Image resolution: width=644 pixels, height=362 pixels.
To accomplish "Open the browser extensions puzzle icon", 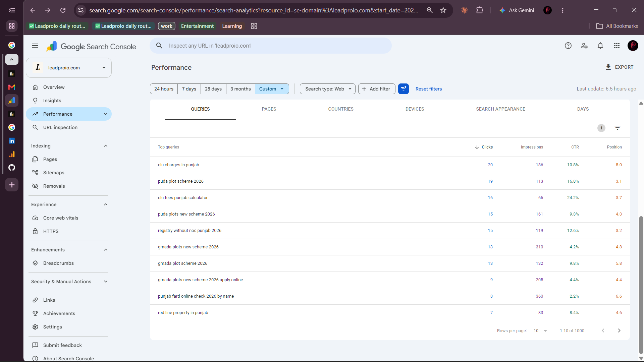I will (x=480, y=10).
